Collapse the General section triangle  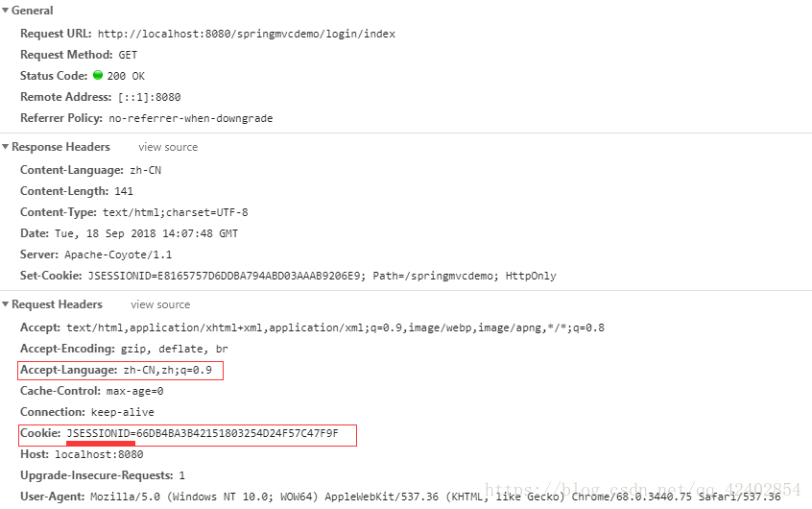[5, 11]
